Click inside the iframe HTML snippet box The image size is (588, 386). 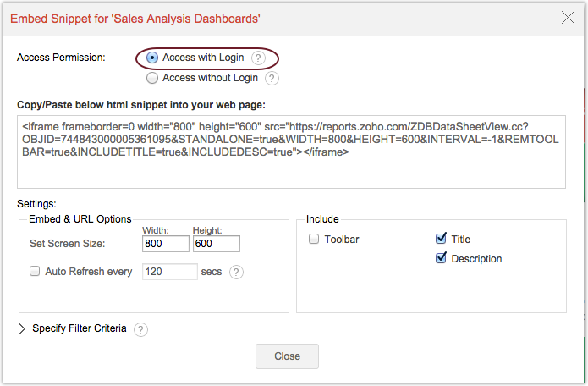[x=291, y=152]
